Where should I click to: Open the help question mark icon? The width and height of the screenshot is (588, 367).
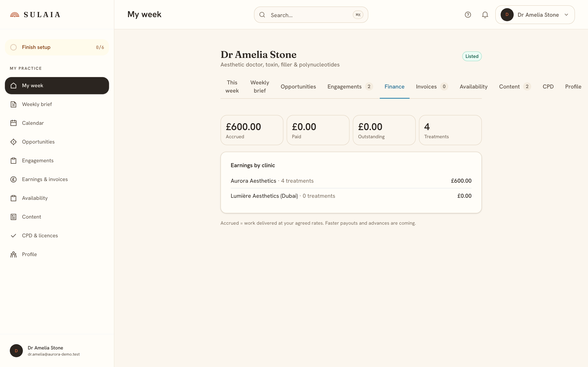[468, 15]
